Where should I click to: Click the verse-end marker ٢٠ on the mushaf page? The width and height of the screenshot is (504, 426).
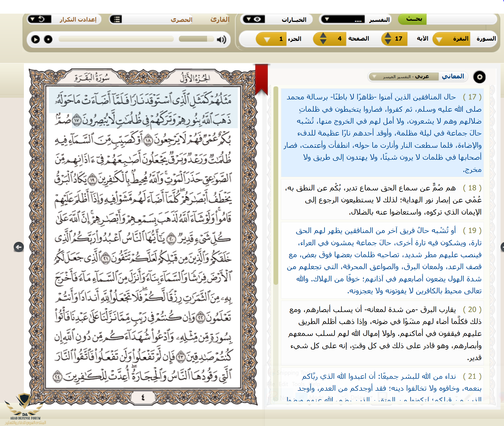click(x=172, y=239)
